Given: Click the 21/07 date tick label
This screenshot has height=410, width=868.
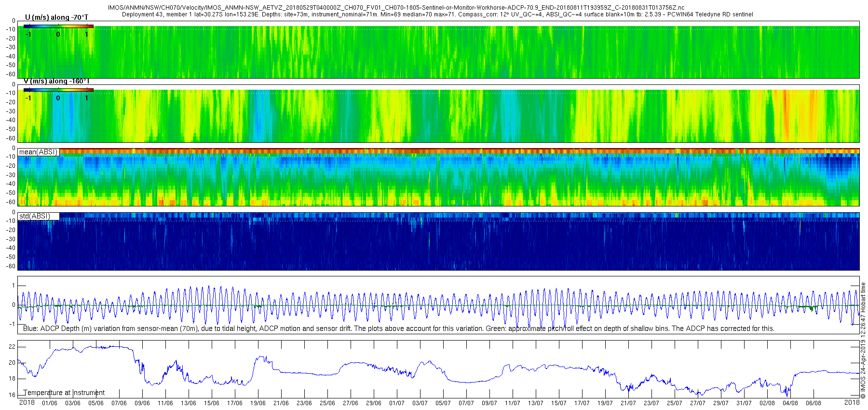Looking at the screenshot, I should coord(628,403).
